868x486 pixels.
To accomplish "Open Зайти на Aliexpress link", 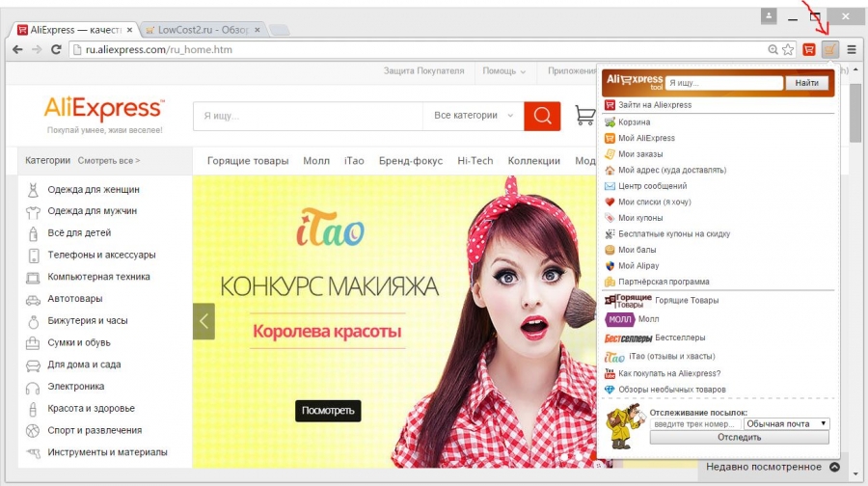I will click(x=655, y=105).
